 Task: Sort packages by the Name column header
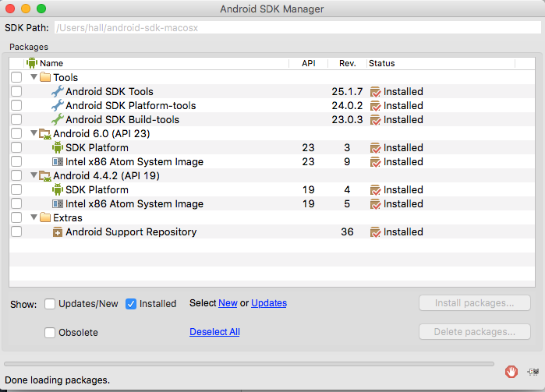click(x=51, y=63)
